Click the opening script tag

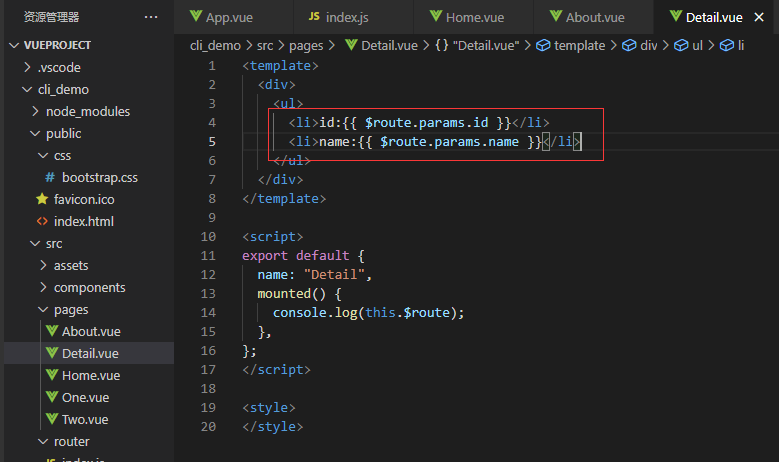(x=273, y=236)
